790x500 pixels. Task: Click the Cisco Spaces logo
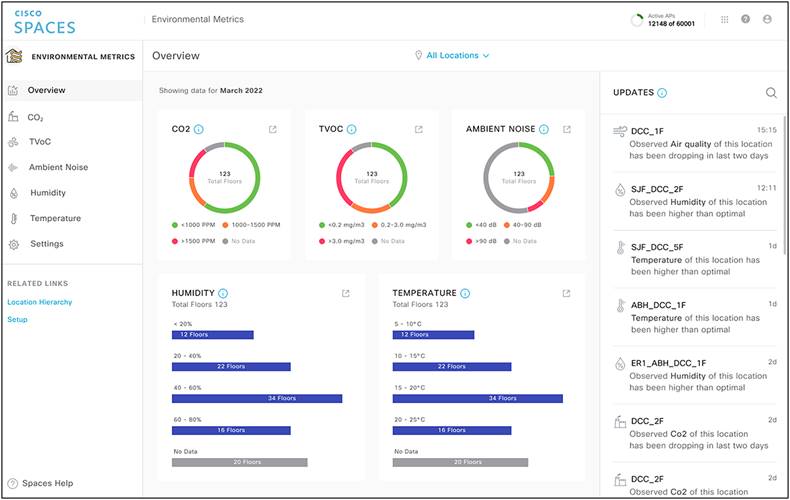coord(45,22)
